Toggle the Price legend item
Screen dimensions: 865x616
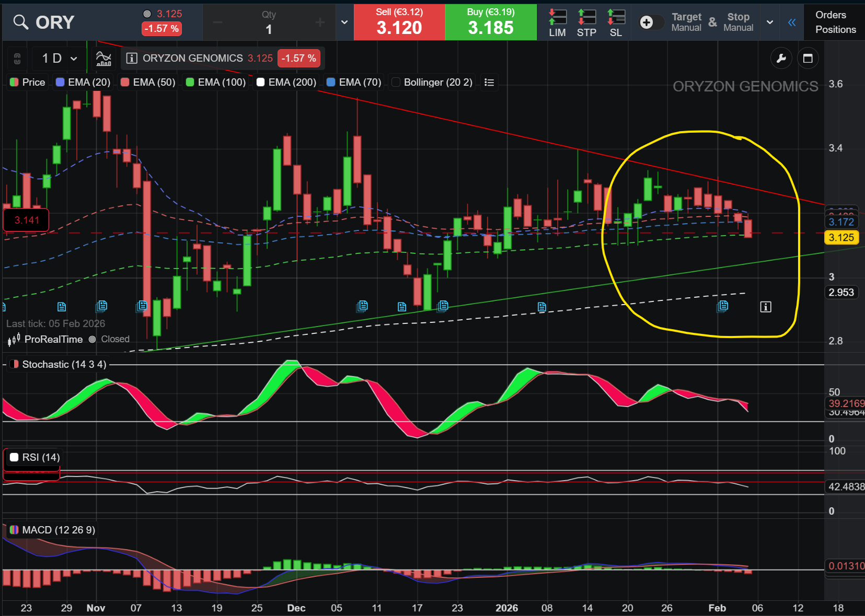[x=28, y=82]
